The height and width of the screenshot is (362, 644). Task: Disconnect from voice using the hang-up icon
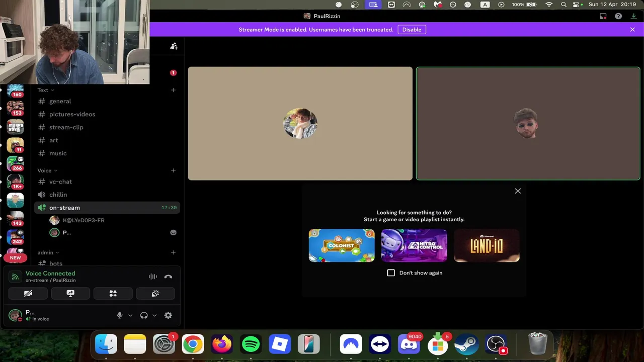coord(168,277)
